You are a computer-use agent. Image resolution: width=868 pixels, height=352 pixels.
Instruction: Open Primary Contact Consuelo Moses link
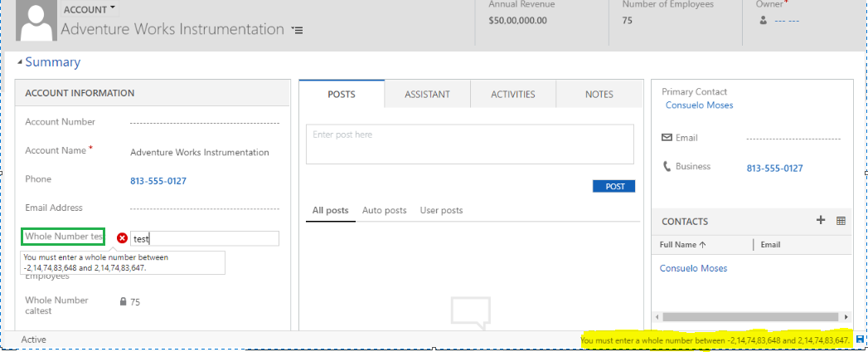[x=699, y=105]
